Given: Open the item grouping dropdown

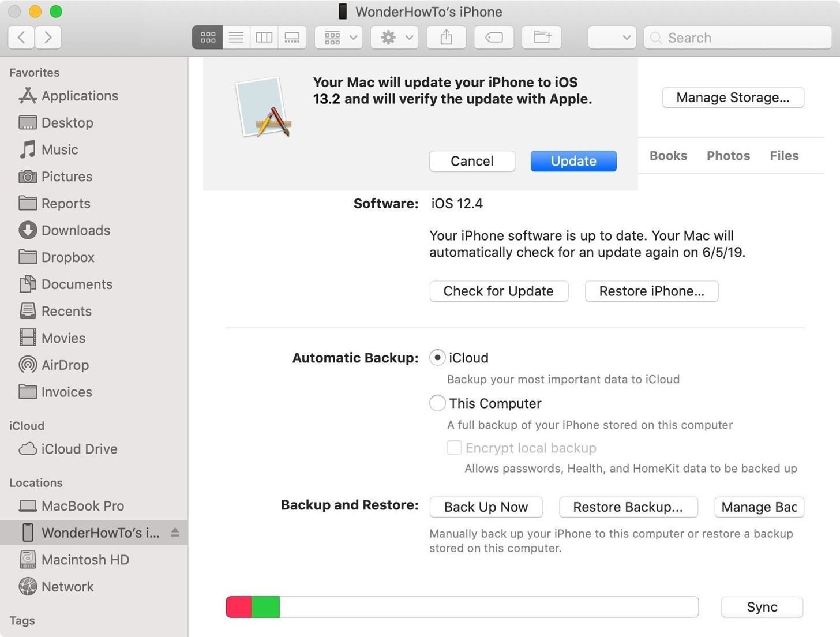Looking at the screenshot, I should (x=338, y=37).
